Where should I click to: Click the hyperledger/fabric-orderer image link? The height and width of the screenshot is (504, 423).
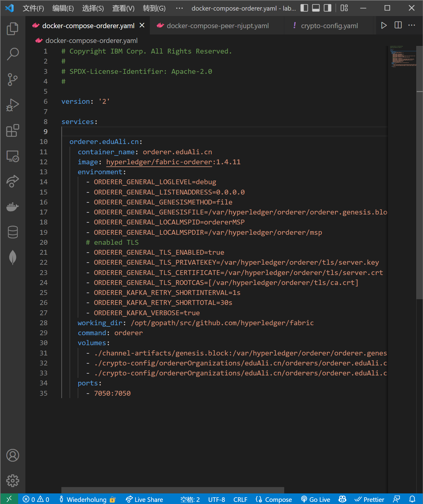point(159,162)
